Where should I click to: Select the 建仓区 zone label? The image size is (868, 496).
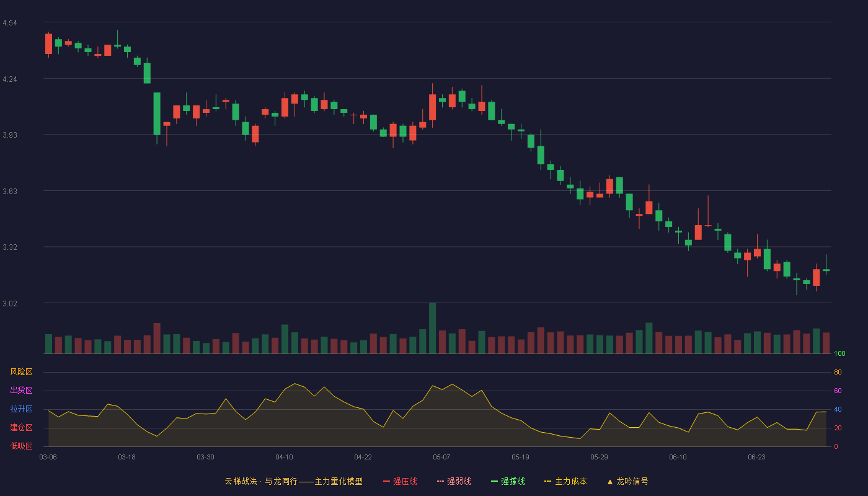click(x=21, y=428)
